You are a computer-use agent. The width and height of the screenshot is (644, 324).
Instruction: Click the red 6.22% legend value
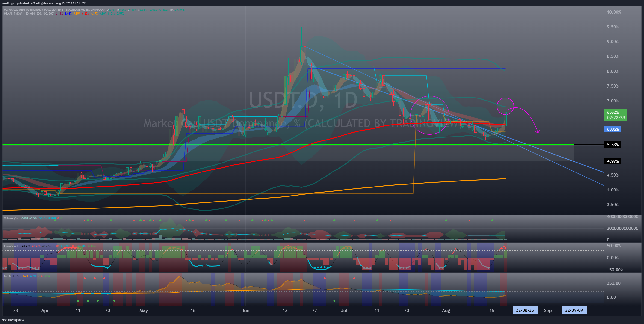click(86, 14)
